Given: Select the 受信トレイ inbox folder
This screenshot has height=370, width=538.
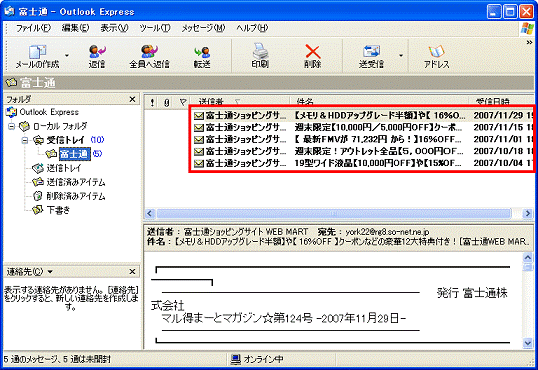Looking at the screenshot, I should pos(66,140).
